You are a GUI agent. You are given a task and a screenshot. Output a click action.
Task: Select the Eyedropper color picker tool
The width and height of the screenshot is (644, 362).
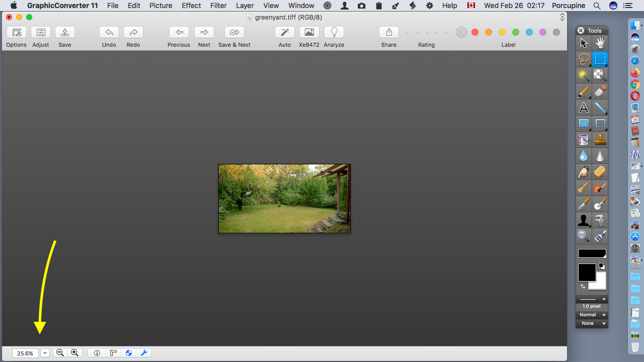click(584, 204)
